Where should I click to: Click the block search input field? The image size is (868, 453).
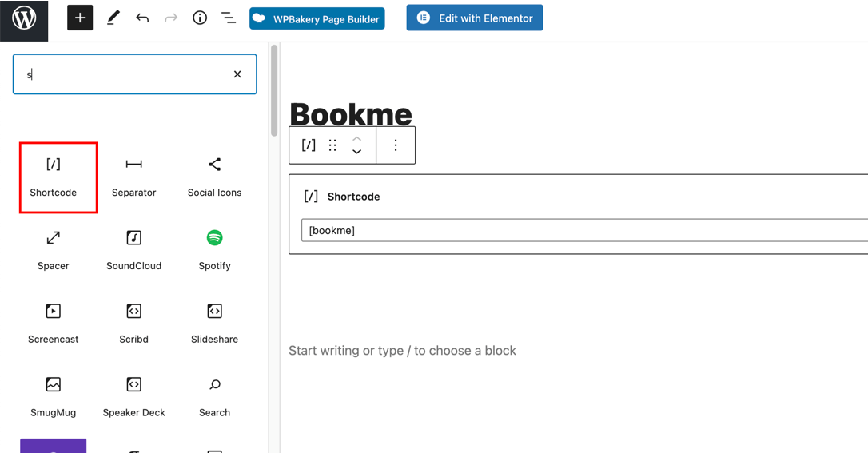coord(124,74)
